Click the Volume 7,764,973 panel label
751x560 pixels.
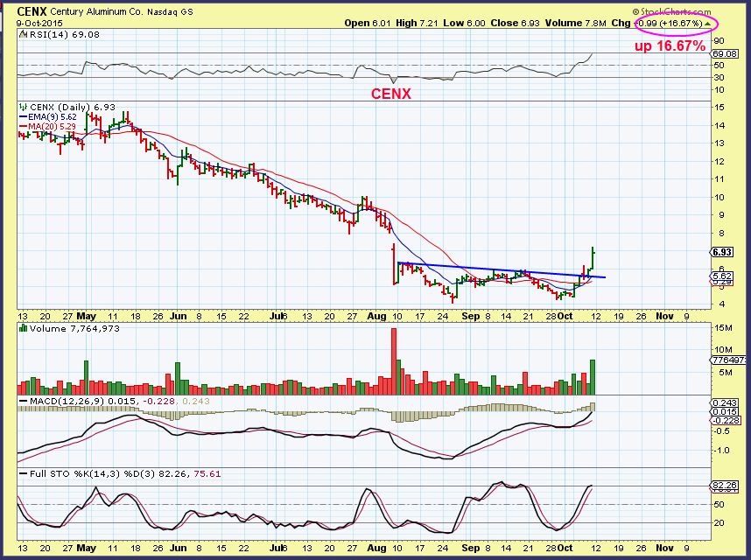click(x=74, y=329)
